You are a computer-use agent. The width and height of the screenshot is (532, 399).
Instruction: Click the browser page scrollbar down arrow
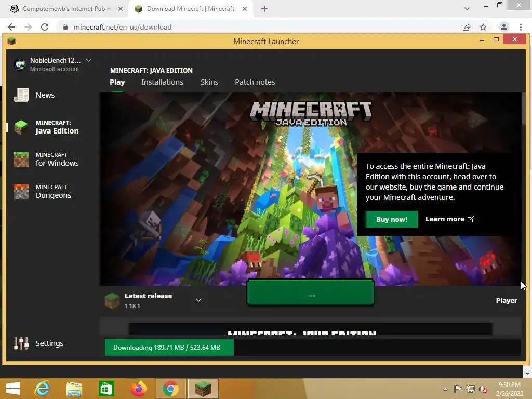pyautogui.click(x=527, y=374)
